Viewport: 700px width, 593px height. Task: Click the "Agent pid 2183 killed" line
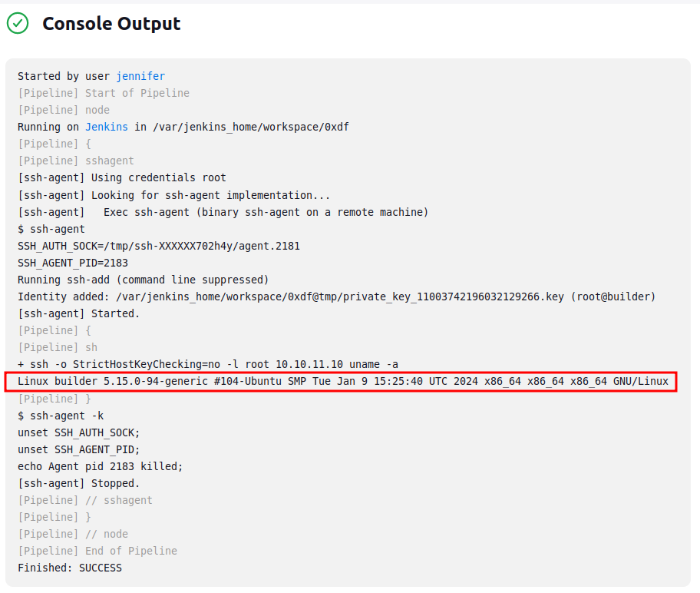pyautogui.click(x=100, y=466)
